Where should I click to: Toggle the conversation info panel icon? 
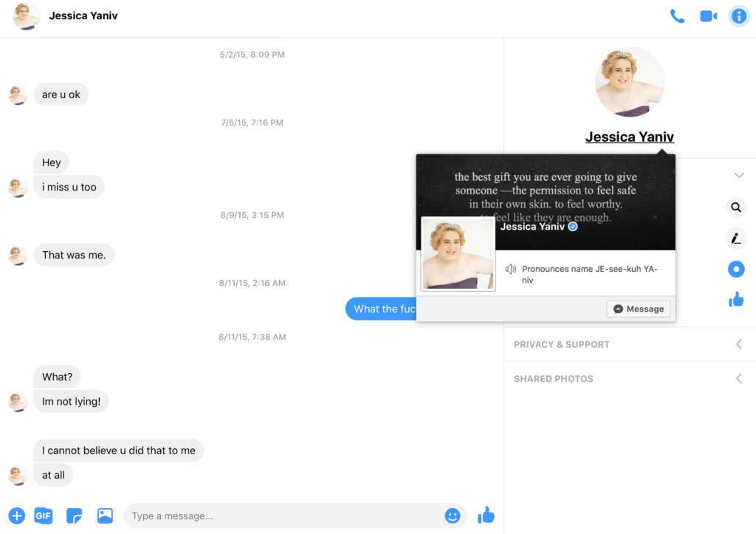point(738,16)
